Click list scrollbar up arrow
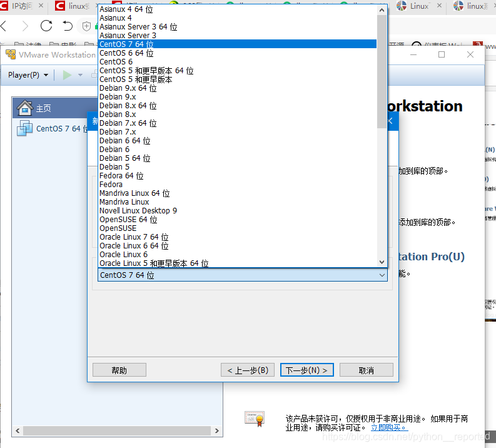496x448 pixels. pyautogui.click(x=382, y=10)
